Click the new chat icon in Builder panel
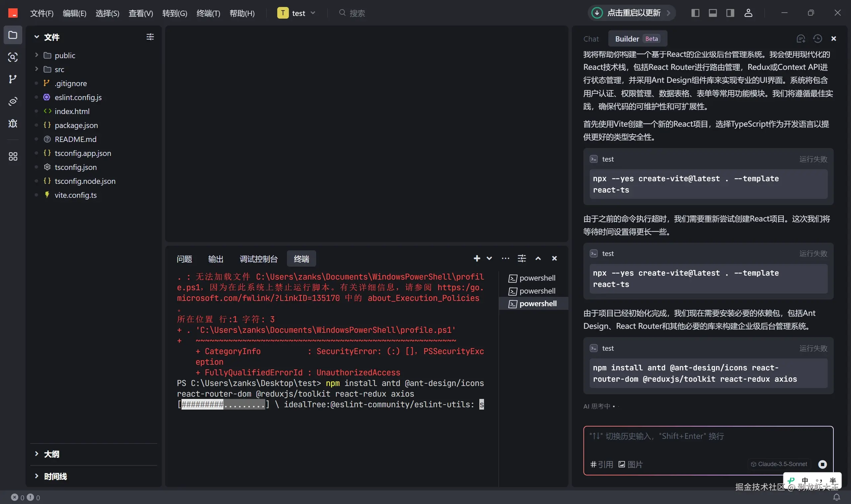Image resolution: width=851 pixels, height=504 pixels. pos(801,39)
